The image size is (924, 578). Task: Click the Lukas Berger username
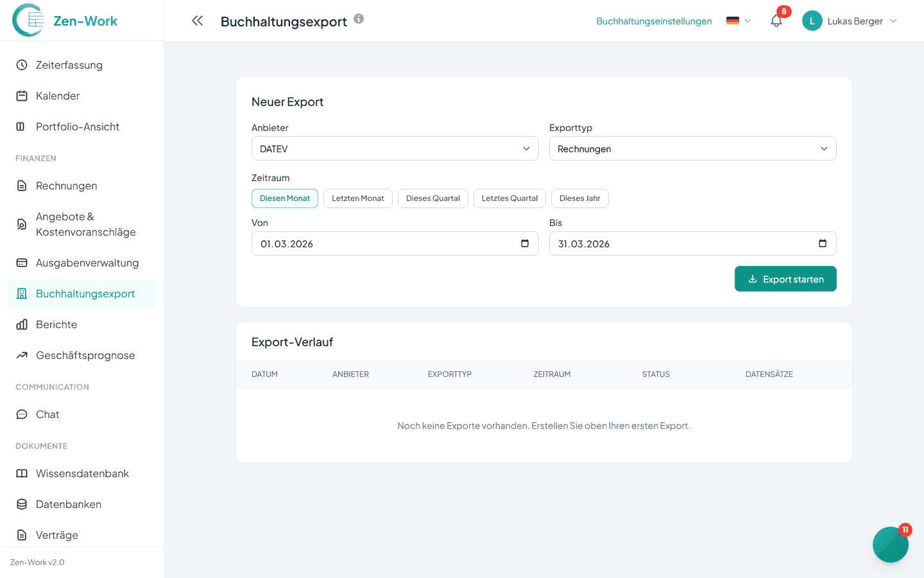(855, 21)
